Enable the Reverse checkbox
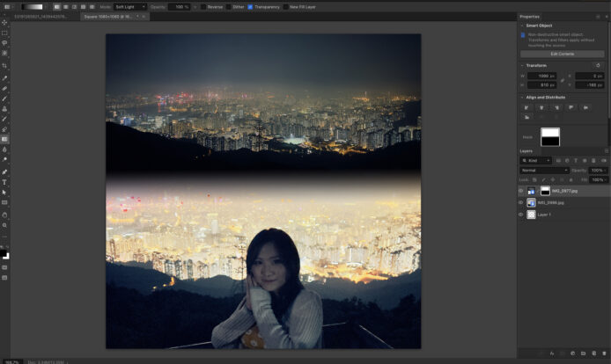 tap(203, 7)
